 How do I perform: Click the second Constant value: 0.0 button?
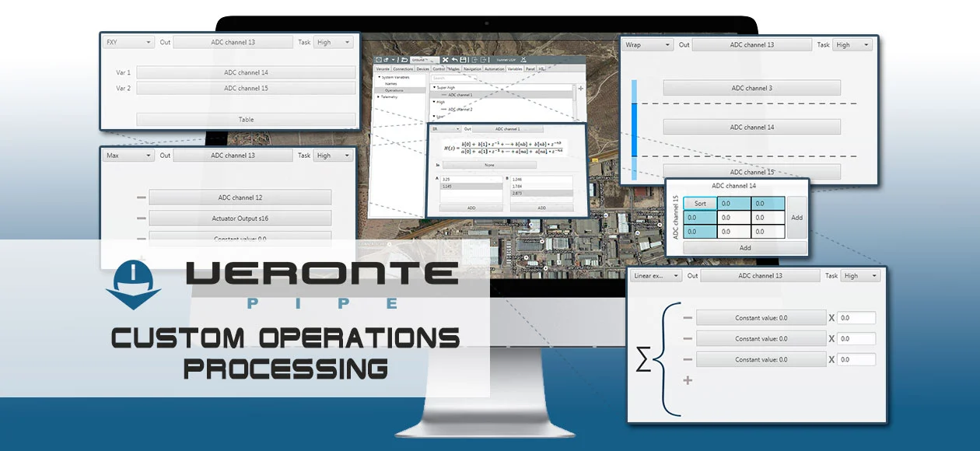coord(761,339)
